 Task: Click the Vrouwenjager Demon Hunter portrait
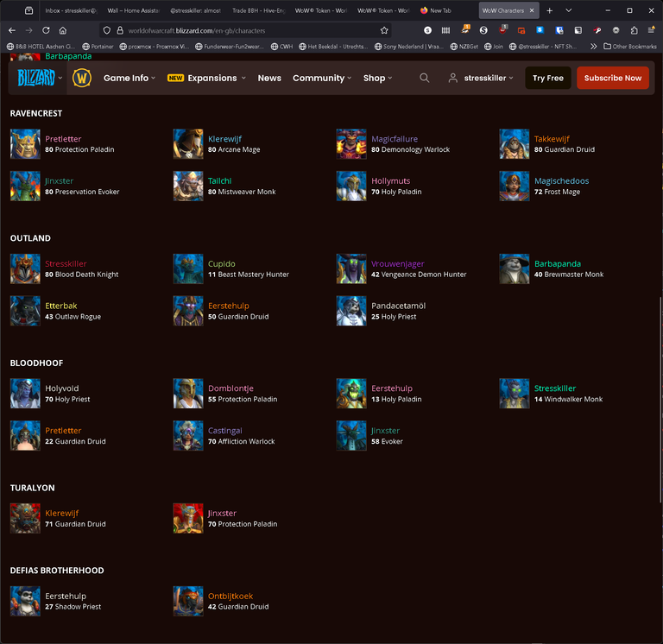[x=351, y=269]
